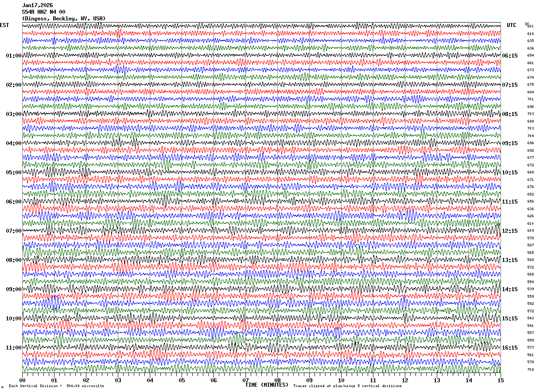Image resolution: width=536 pixels, height=392 pixels.
Task: Select minute tick label 06 on bottom axis
Action: 214,380
